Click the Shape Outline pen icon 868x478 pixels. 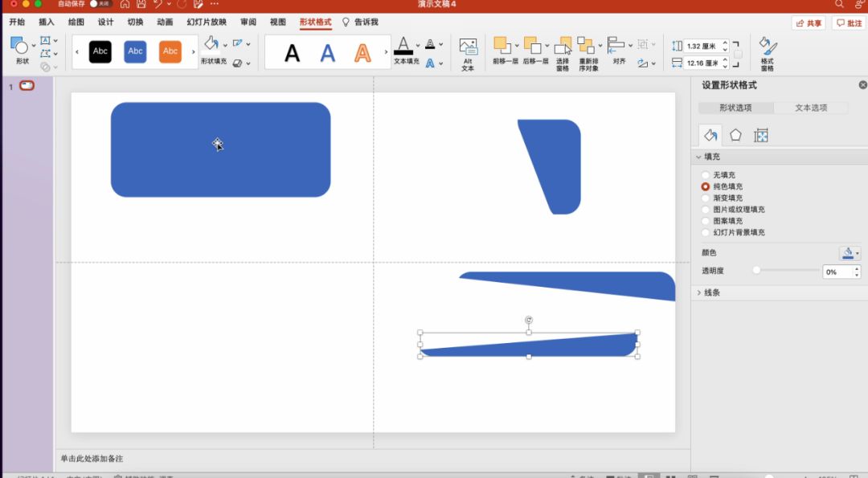[237, 43]
